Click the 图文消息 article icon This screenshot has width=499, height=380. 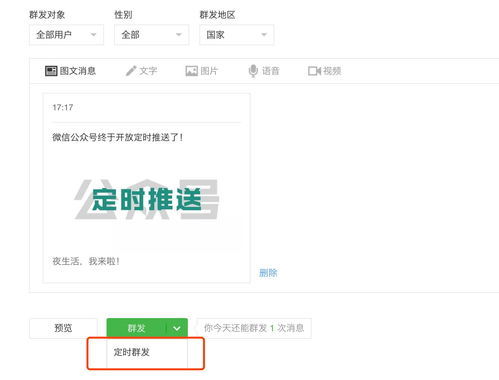click(x=51, y=71)
